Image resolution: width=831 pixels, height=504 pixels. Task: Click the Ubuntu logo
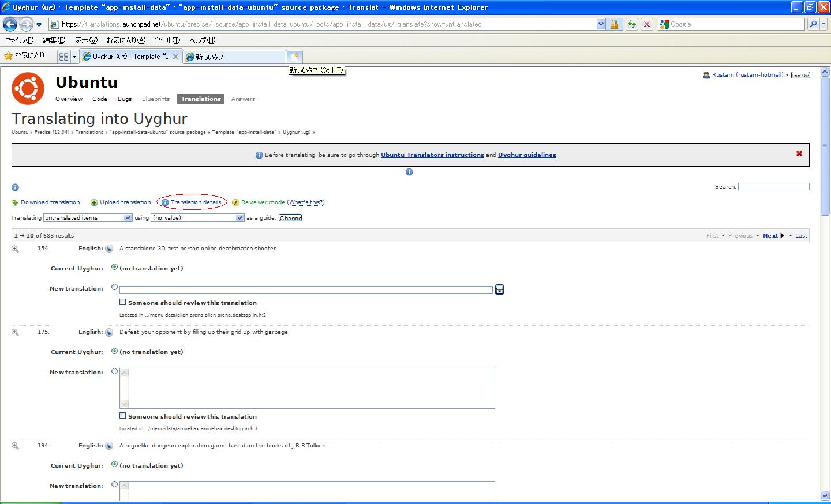click(x=28, y=89)
